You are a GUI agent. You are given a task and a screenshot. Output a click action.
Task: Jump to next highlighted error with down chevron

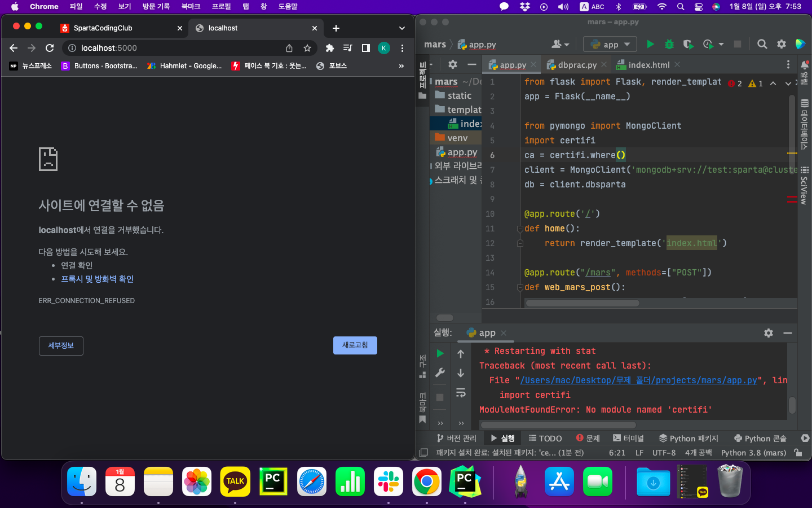(788, 83)
